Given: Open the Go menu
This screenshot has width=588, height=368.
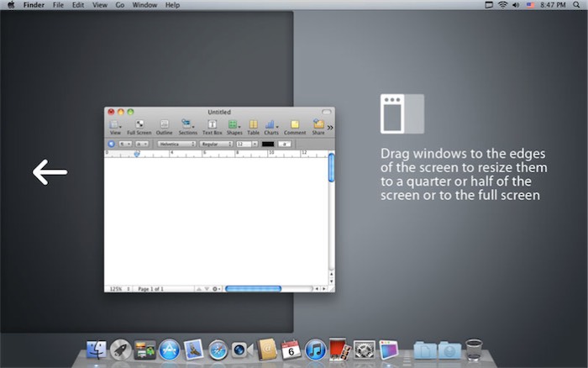Looking at the screenshot, I should click(120, 5).
